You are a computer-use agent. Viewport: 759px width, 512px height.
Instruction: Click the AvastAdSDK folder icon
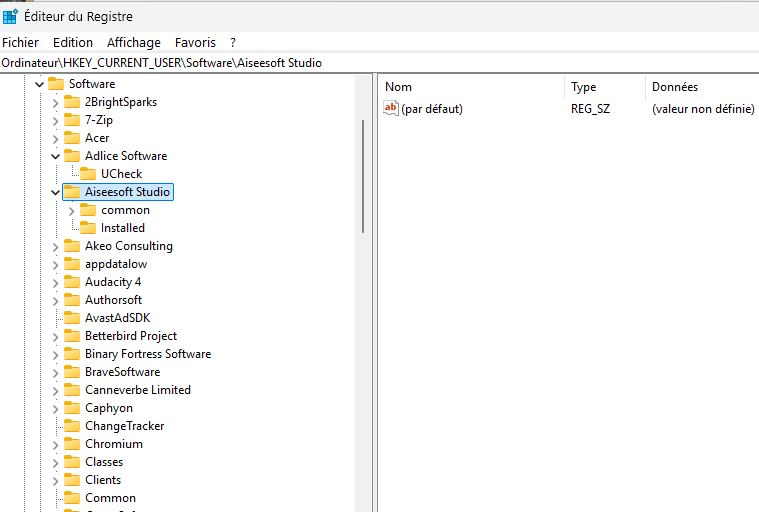[x=72, y=317]
